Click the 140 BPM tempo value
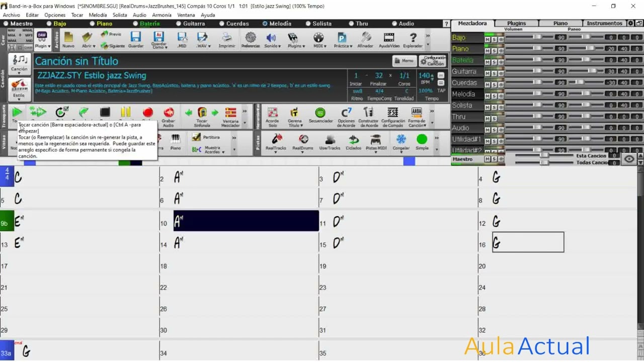This screenshot has width=644, height=362. (425, 75)
